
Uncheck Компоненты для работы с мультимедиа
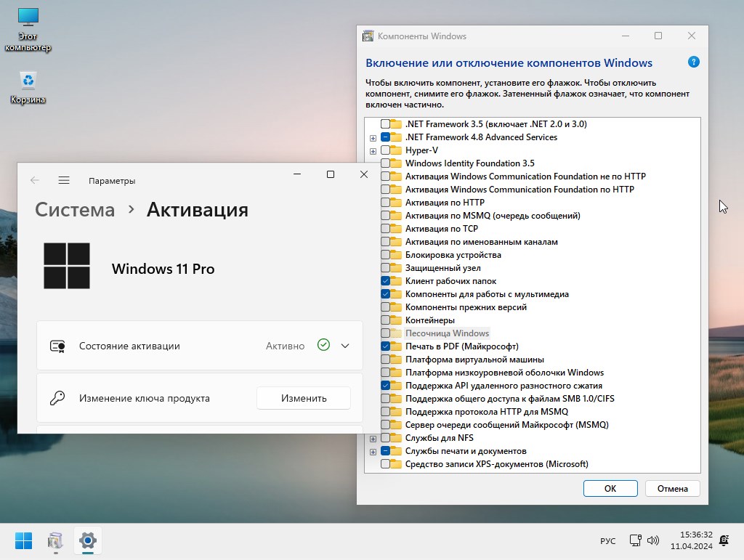(385, 294)
